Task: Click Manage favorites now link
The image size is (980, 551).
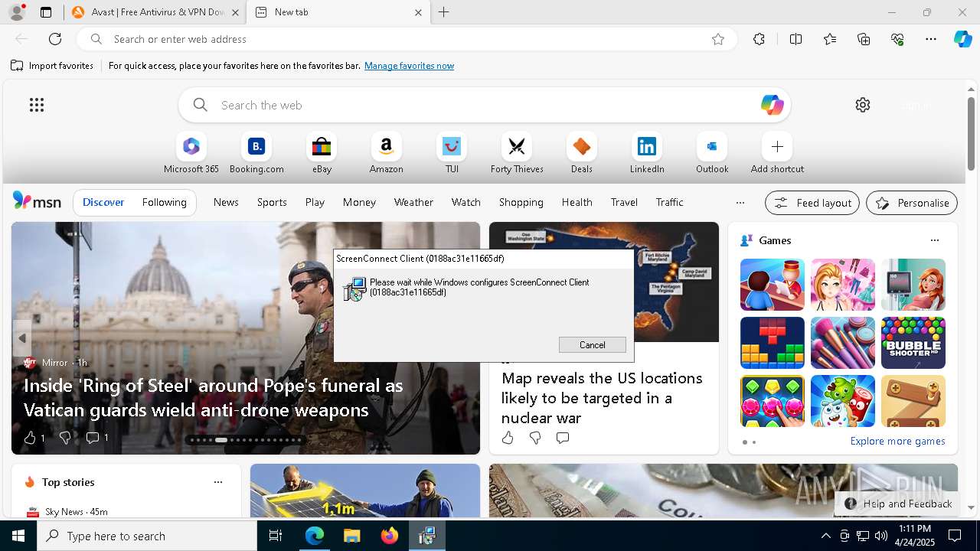Action: (409, 66)
